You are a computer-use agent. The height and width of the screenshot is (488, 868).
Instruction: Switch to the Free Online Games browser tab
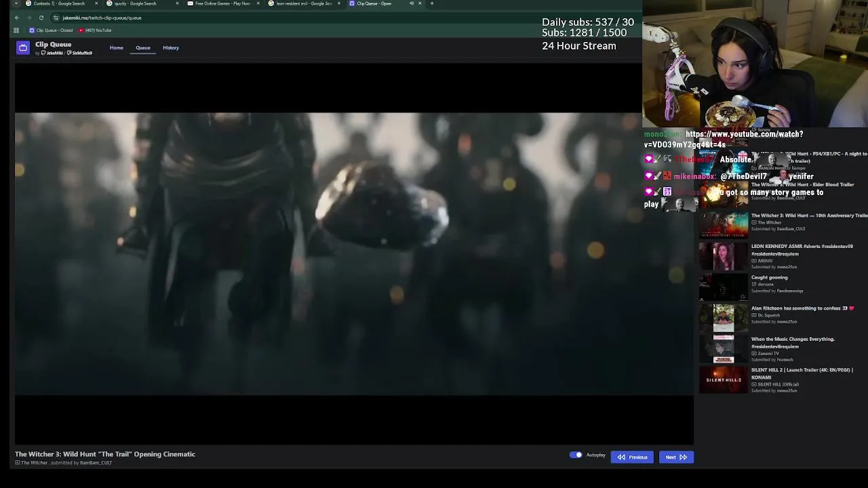click(223, 3)
